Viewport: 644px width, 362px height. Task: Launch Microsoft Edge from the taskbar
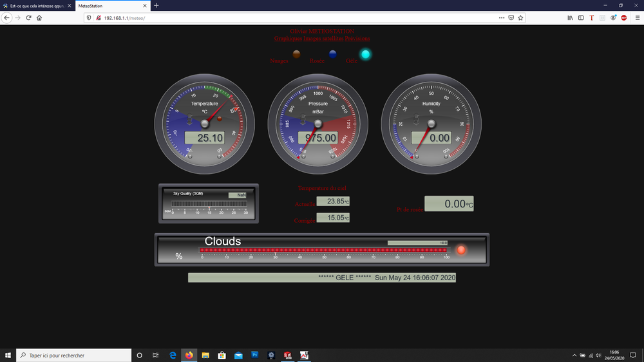173,355
